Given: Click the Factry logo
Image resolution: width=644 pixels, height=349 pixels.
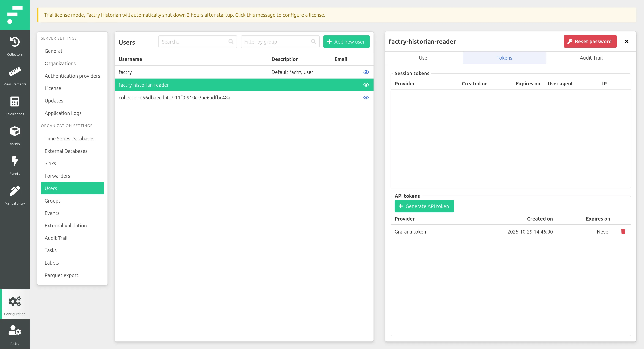Looking at the screenshot, I should 15,15.
